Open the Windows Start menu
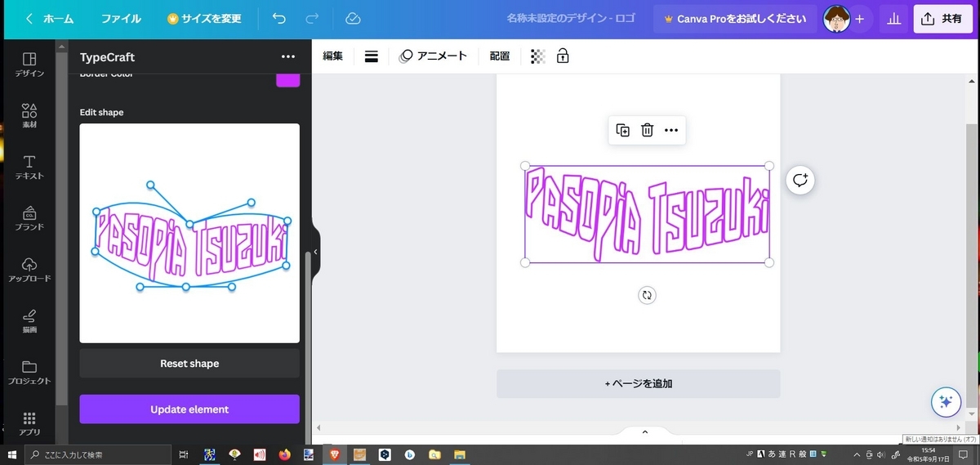The width and height of the screenshot is (980, 465). [13, 454]
